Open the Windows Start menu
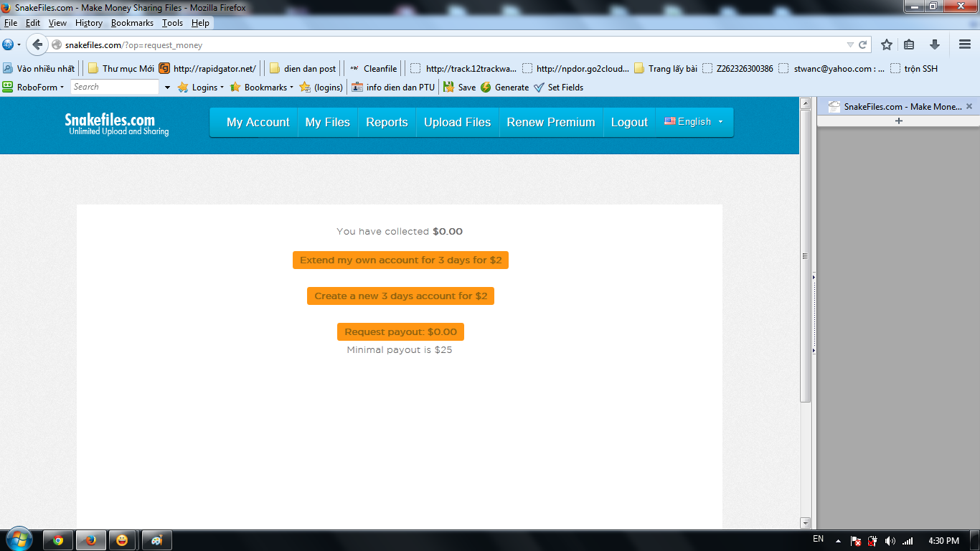 (18, 540)
